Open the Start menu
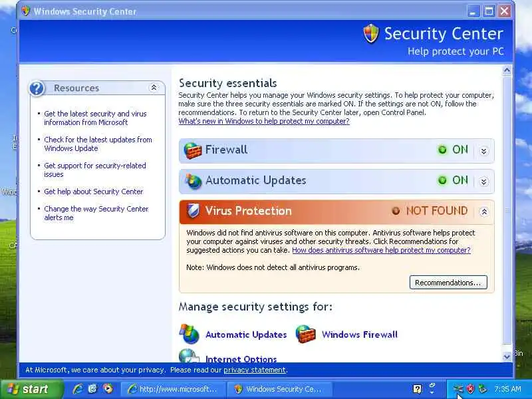 [31, 389]
